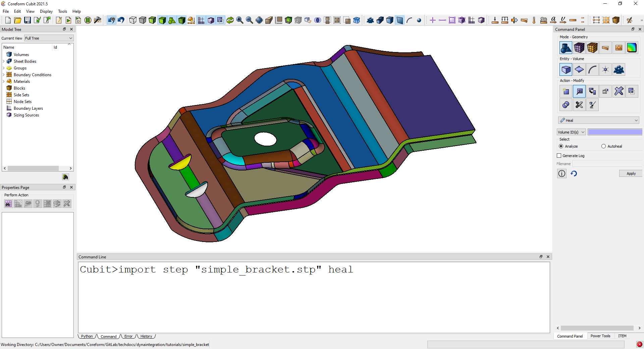Select the Curve entity icon

click(x=592, y=70)
